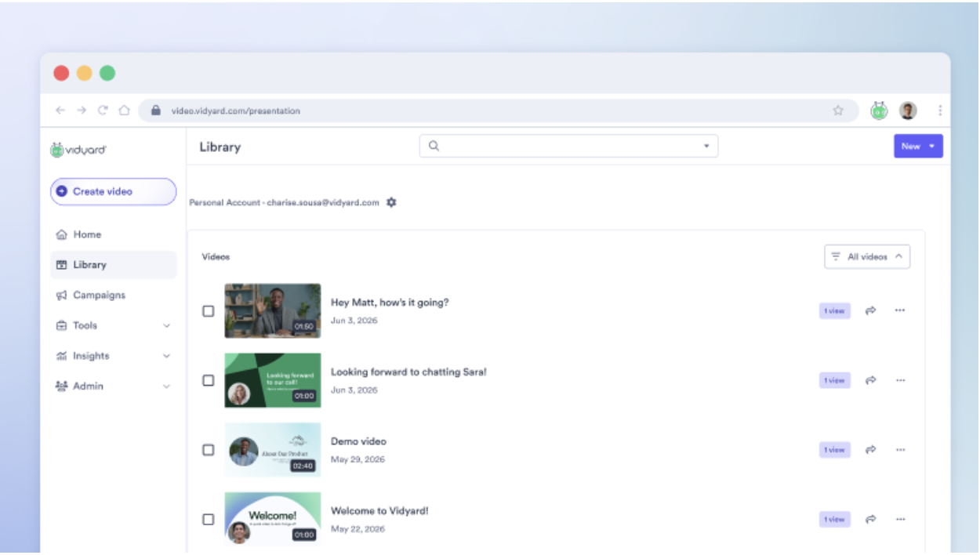Image resolution: width=980 pixels, height=555 pixels.
Task: Expand the Admin menu chevron
Action: pos(166,386)
